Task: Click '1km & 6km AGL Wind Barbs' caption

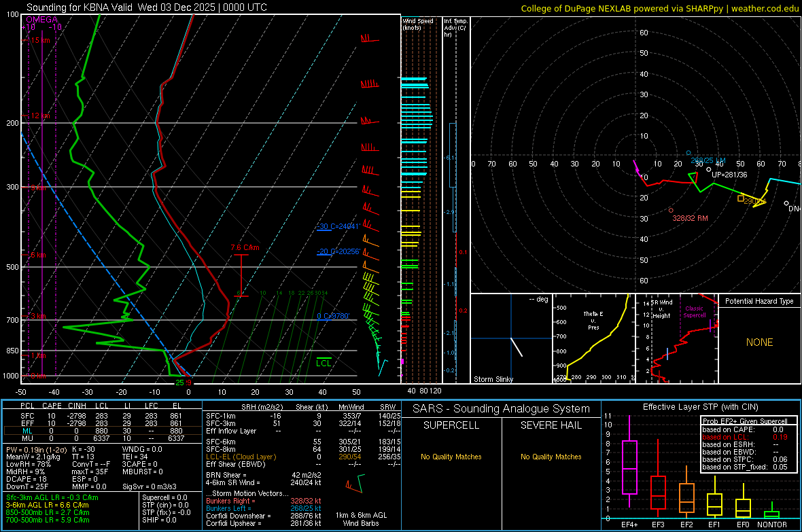Action: tap(361, 519)
